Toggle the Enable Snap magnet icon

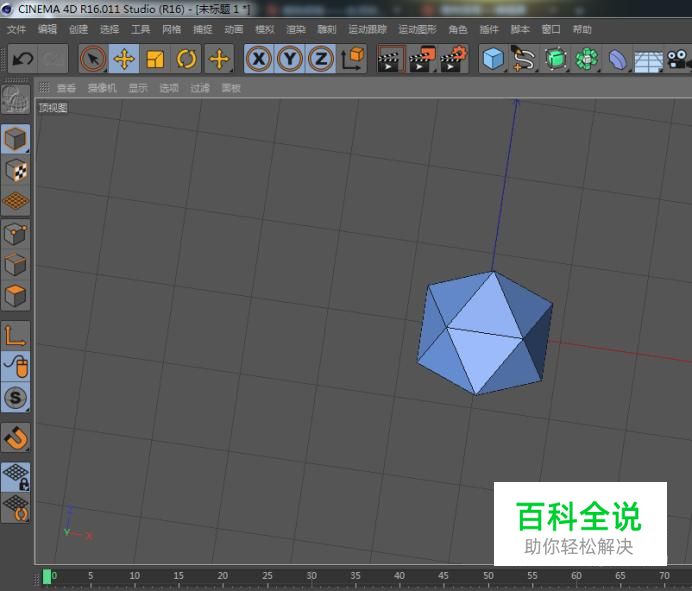point(15,437)
